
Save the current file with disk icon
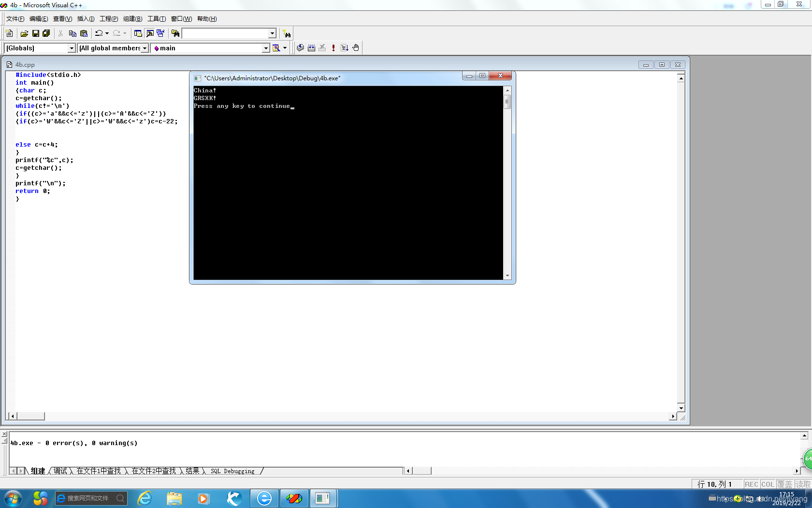pos(35,33)
